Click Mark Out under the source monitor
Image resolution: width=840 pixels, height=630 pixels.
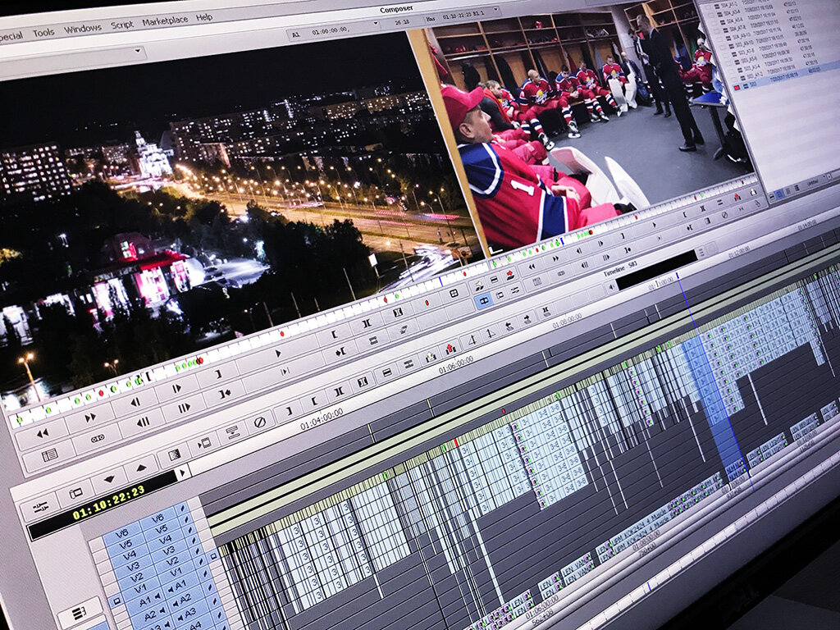tap(218, 373)
